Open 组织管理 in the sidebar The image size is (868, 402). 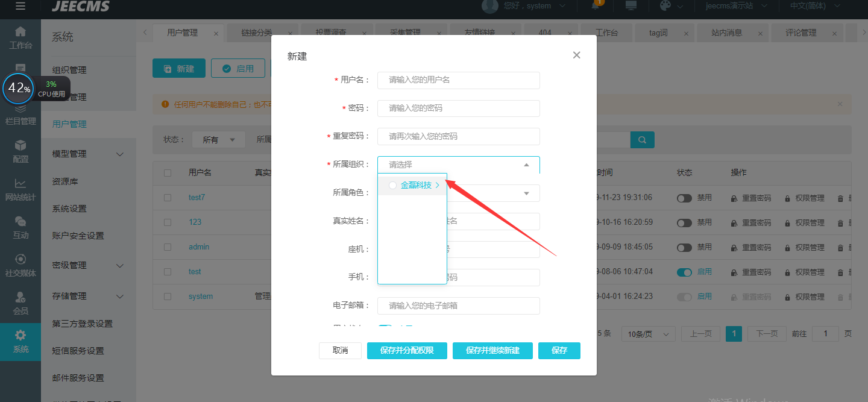[69, 70]
